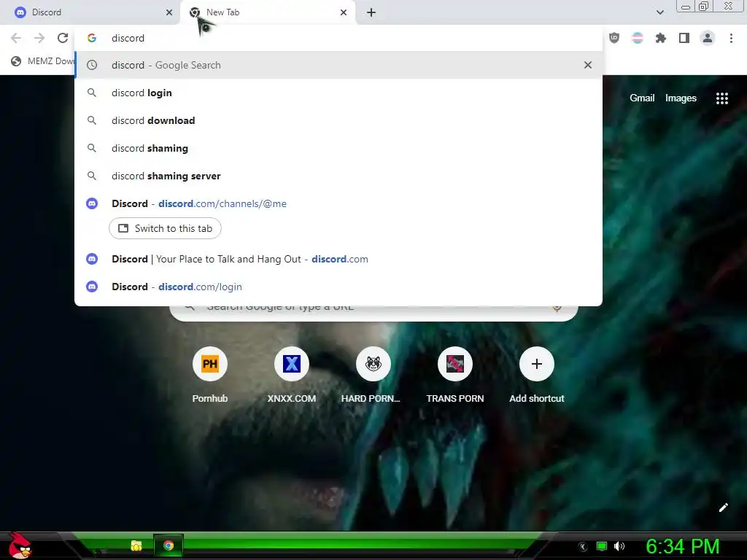Open the Images link
The image size is (747, 560).
pyautogui.click(x=681, y=98)
